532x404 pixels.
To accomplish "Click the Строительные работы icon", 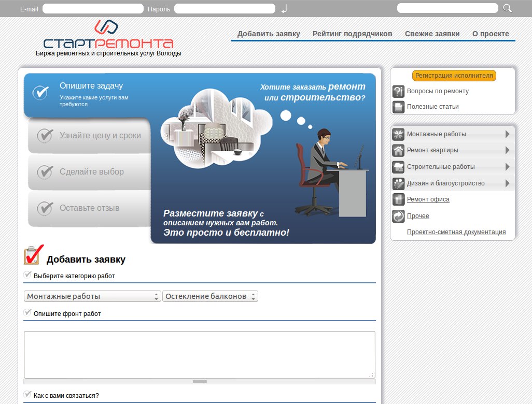I will 398,167.
